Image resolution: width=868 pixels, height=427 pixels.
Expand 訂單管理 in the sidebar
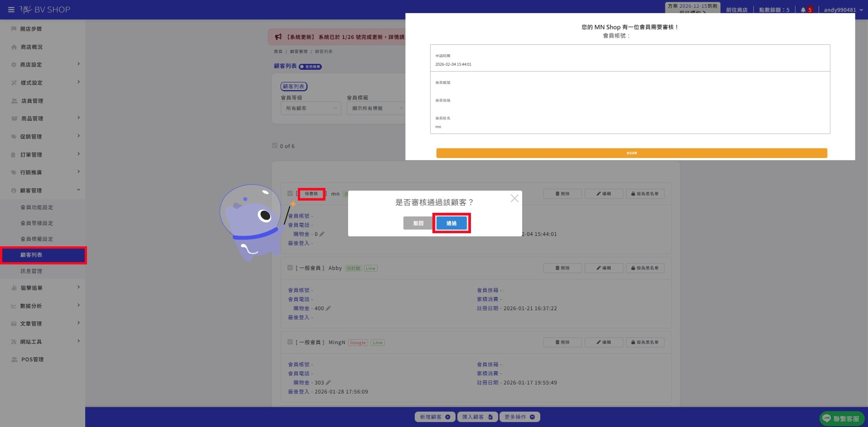[43, 155]
